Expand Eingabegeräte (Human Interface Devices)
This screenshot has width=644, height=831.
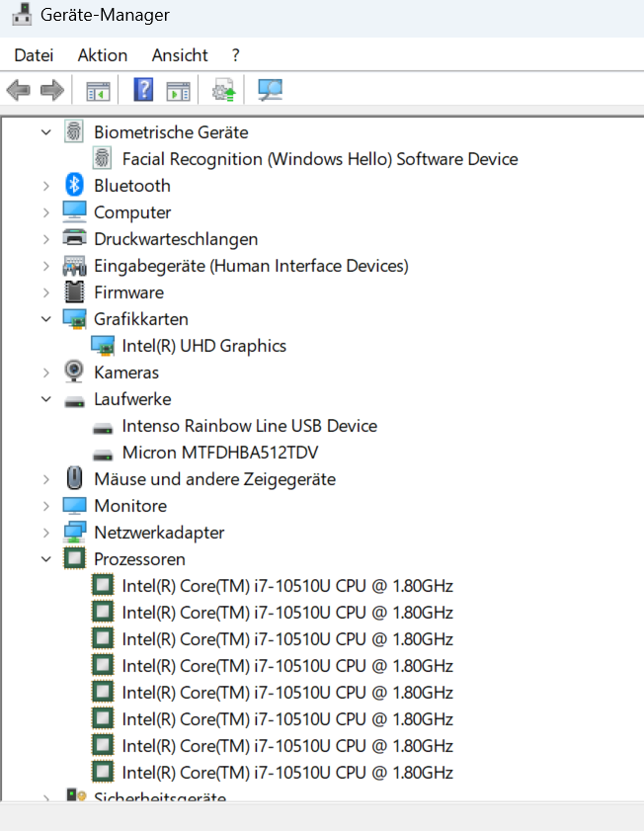click(x=46, y=266)
